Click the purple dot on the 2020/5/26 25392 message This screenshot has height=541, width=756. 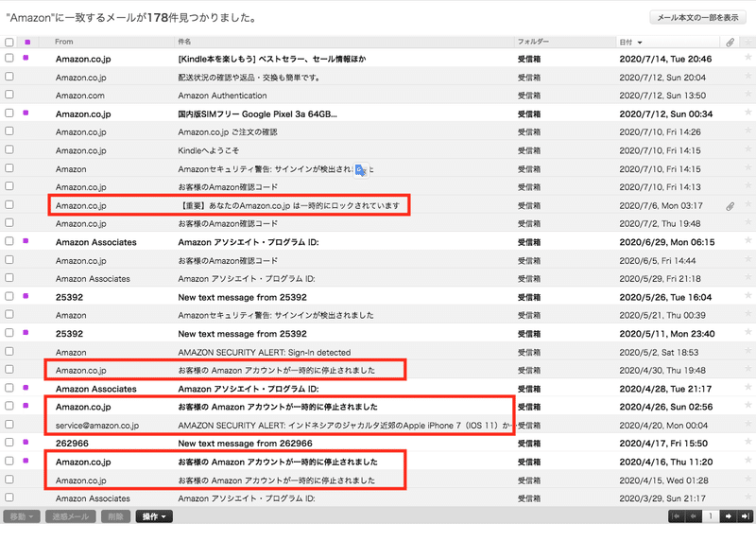[x=26, y=296]
